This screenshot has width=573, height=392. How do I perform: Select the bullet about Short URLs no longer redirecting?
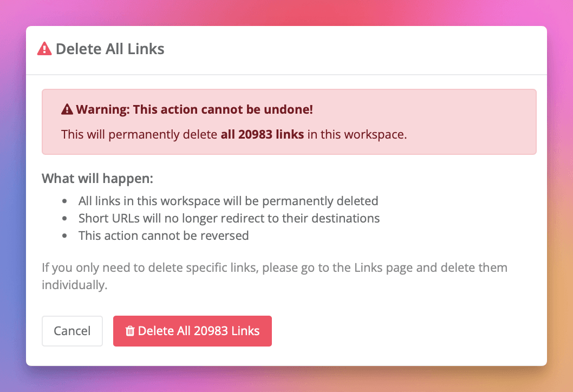tap(230, 218)
